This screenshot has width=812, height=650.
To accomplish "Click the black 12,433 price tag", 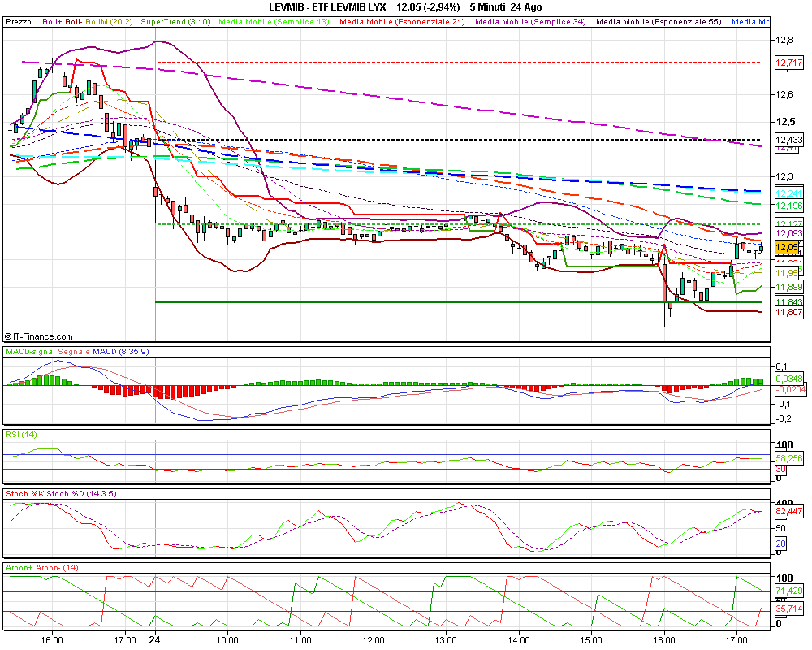I will 789,140.
